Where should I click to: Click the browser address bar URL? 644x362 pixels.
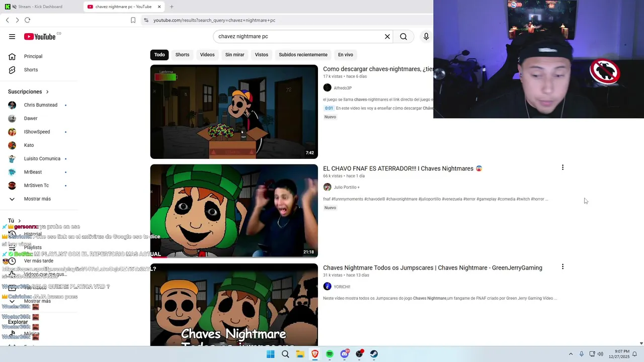214,20
